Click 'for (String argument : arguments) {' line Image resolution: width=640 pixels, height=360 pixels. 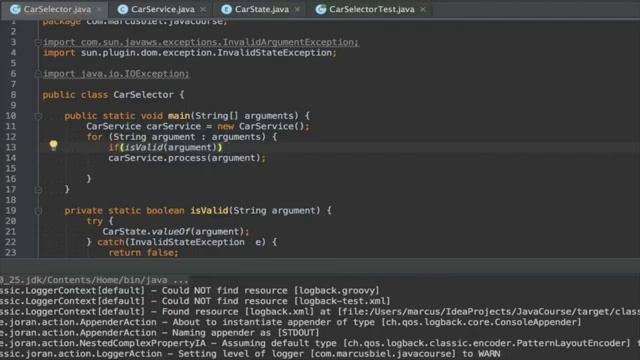pyautogui.click(x=182, y=137)
